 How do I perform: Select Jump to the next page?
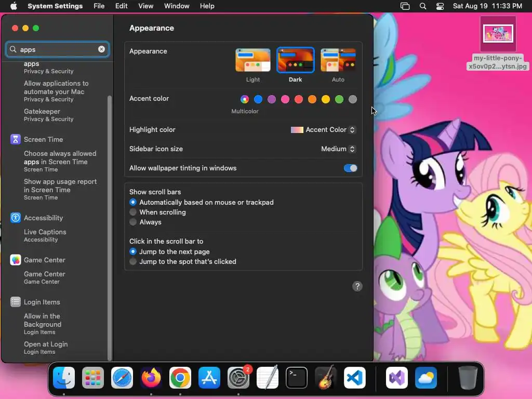tap(133, 252)
